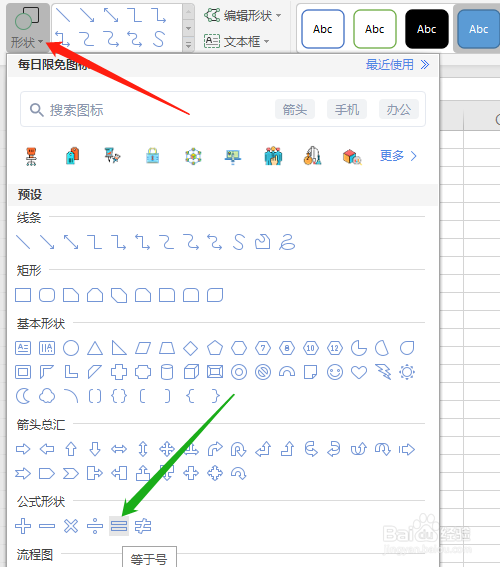Select the cloud shape
Image resolution: width=500 pixels, height=567 pixels.
[x=47, y=396]
